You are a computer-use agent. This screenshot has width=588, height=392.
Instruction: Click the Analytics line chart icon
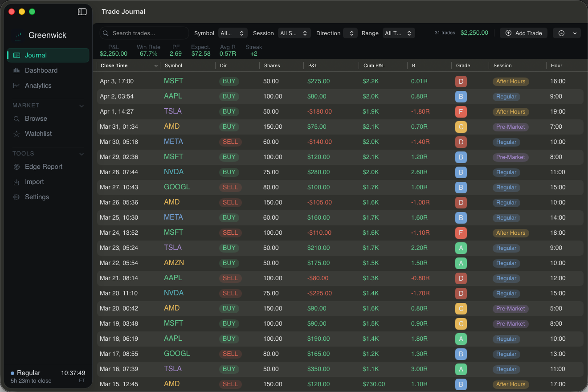[x=16, y=86]
